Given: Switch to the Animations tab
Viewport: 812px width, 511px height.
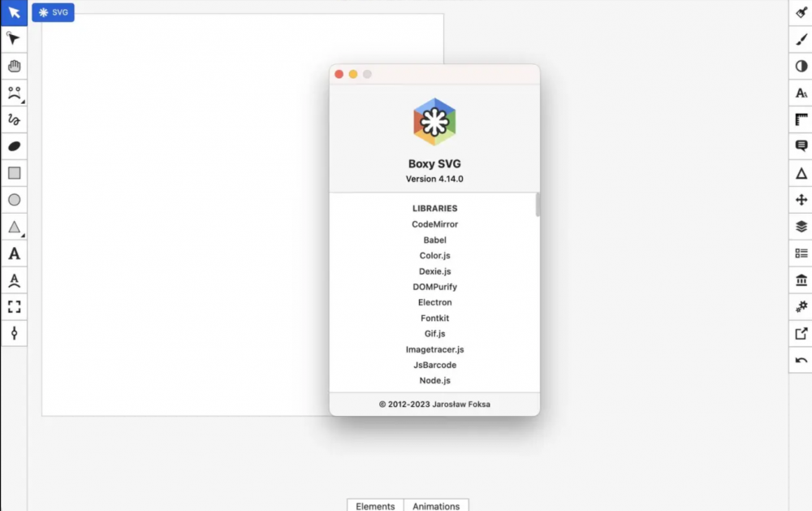Looking at the screenshot, I should (x=436, y=506).
